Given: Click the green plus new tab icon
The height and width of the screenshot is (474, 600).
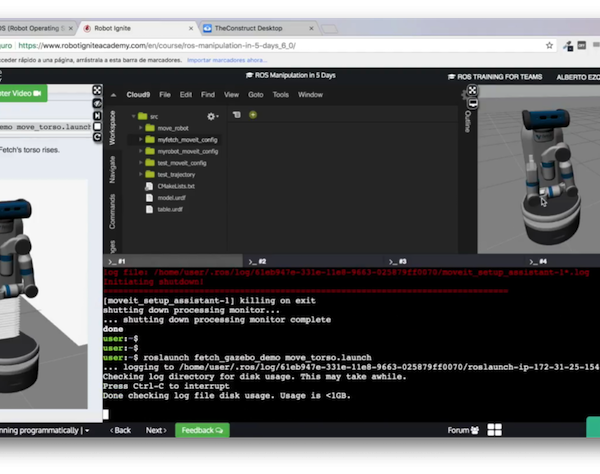Looking at the screenshot, I should [253, 115].
